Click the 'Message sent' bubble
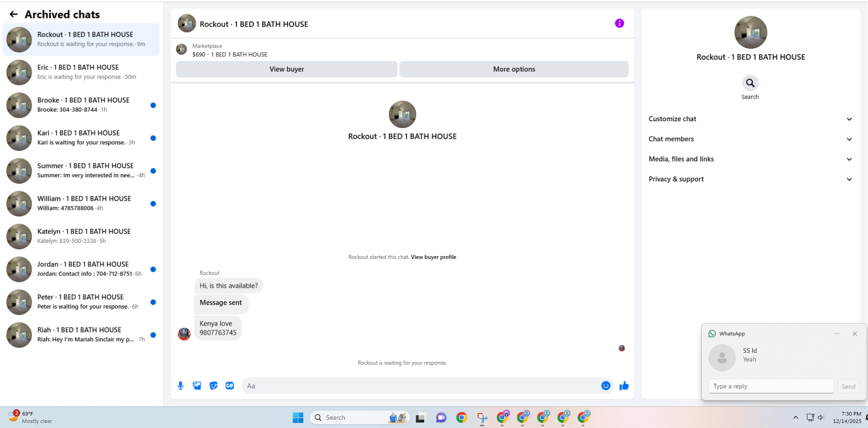 coord(221,304)
